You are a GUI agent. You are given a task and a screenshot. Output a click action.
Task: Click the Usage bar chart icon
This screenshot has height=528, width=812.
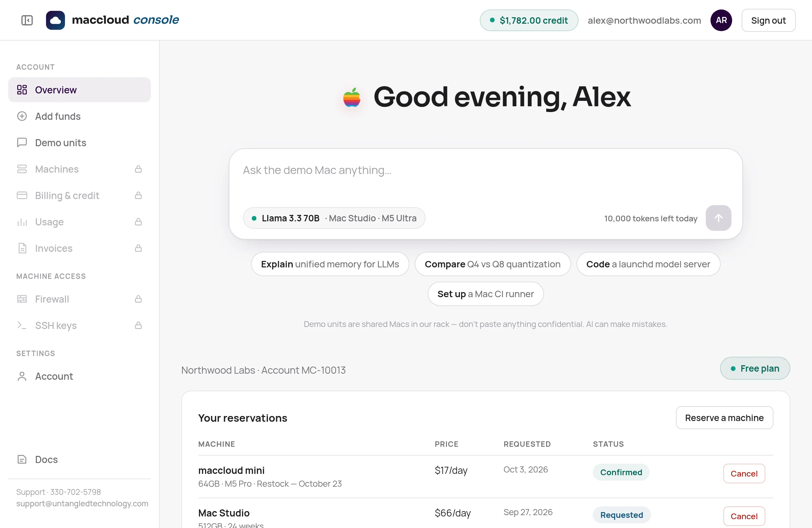point(22,222)
